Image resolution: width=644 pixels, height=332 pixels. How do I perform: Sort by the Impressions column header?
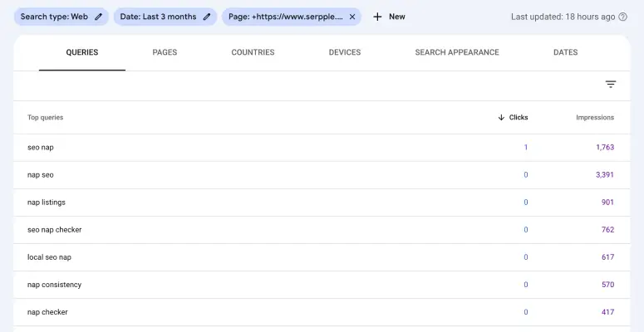[x=595, y=117]
